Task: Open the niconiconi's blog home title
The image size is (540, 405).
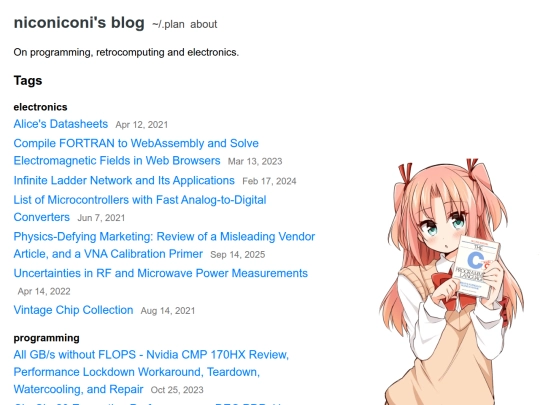Action: (x=79, y=23)
